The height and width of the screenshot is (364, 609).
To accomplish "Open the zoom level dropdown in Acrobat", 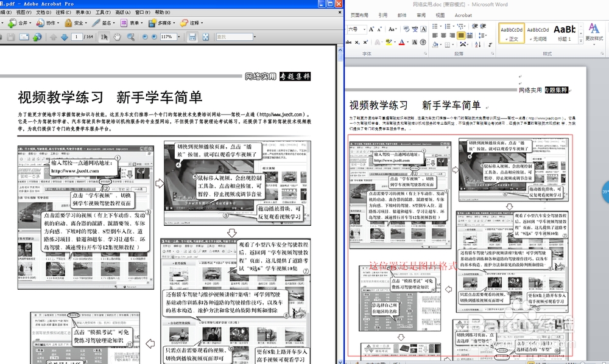I will click(179, 36).
